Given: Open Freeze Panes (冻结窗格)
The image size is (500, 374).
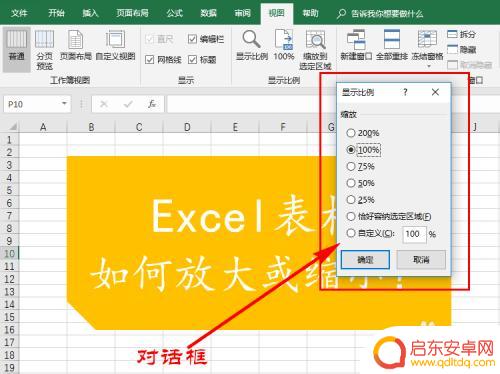Looking at the screenshot, I should tap(427, 45).
